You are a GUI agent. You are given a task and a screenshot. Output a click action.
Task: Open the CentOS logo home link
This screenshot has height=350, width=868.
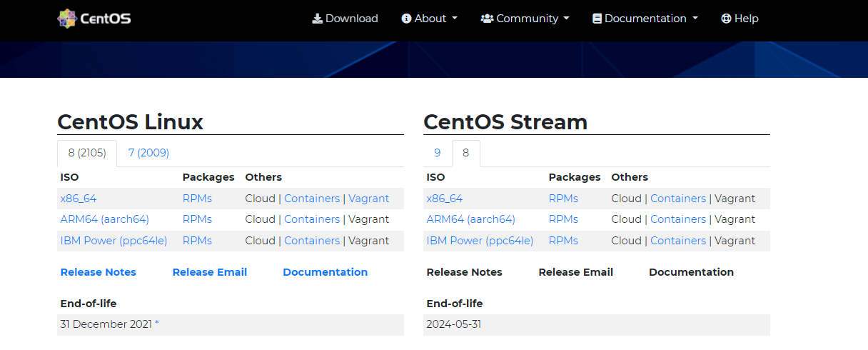[x=94, y=19]
